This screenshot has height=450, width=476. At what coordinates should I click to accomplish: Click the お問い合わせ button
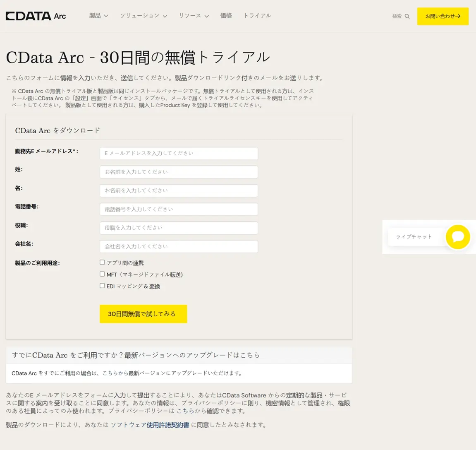click(x=443, y=16)
